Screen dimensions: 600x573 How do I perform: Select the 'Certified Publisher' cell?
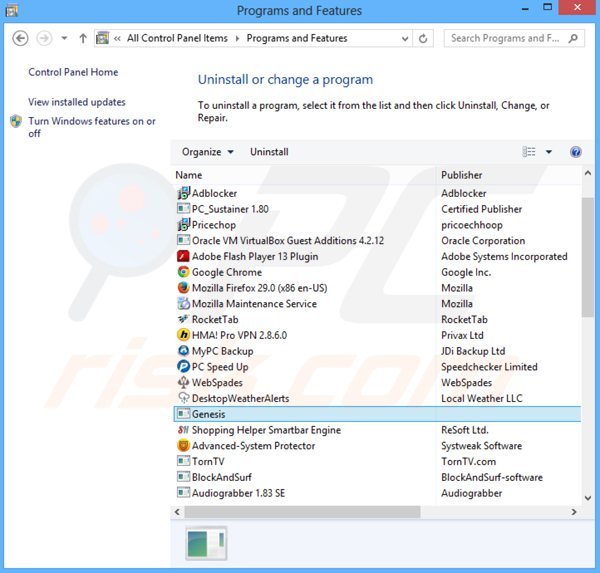pos(481,209)
